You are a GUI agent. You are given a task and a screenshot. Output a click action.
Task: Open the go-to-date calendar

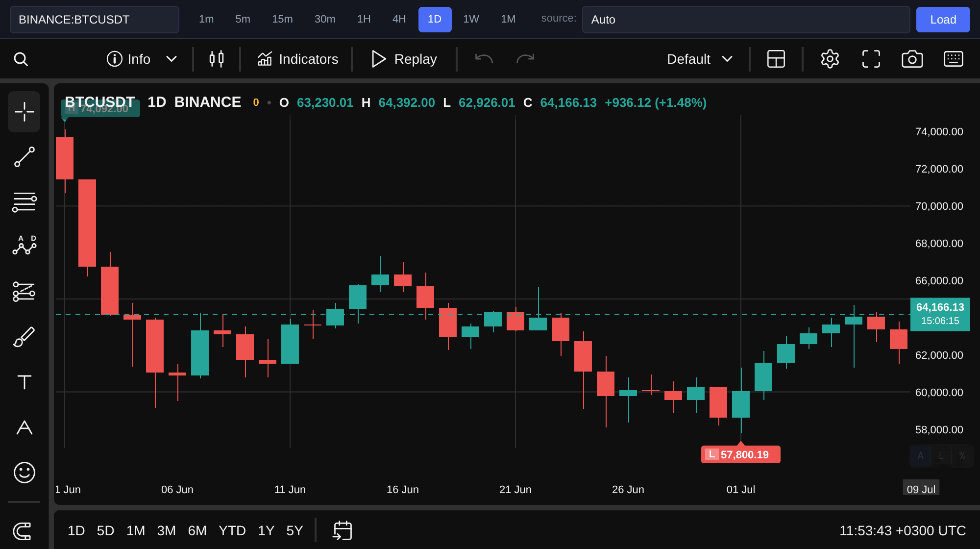(343, 530)
